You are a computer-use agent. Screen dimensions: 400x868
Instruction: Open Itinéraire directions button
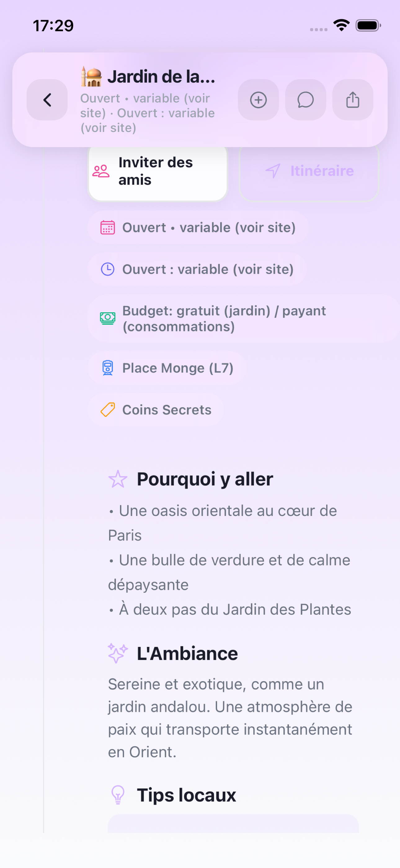point(309,171)
